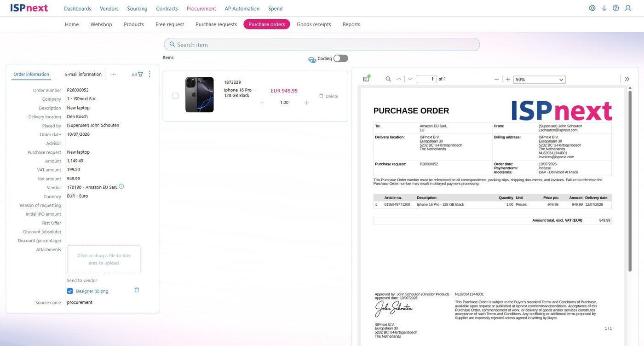
Task: Open the vertical three-dot order menu
Action: [x=149, y=74]
